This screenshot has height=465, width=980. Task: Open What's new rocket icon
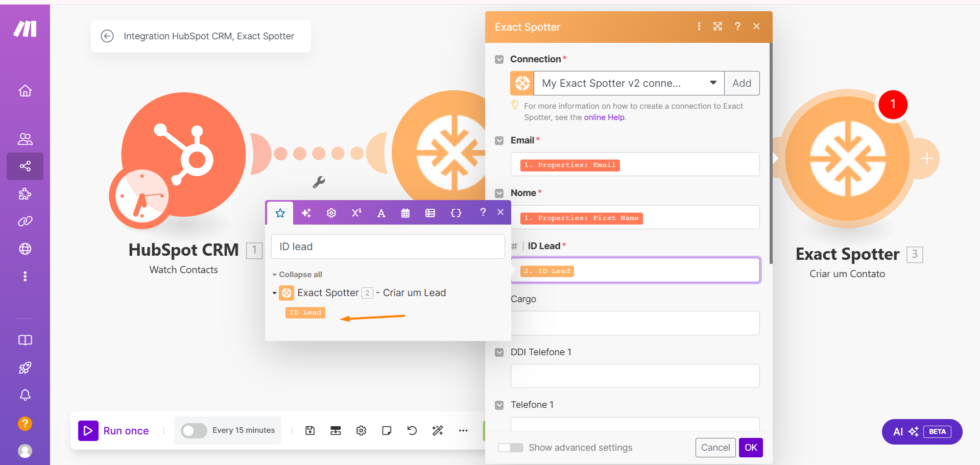click(25, 368)
